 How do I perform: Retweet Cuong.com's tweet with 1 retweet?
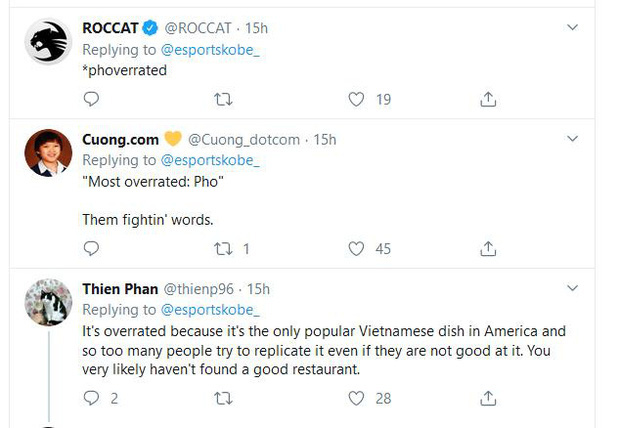pyautogui.click(x=223, y=249)
